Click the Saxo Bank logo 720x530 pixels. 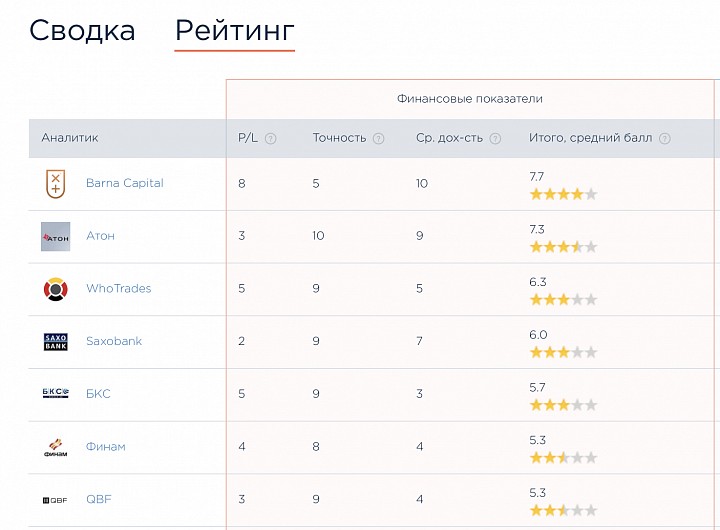pyautogui.click(x=56, y=342)
